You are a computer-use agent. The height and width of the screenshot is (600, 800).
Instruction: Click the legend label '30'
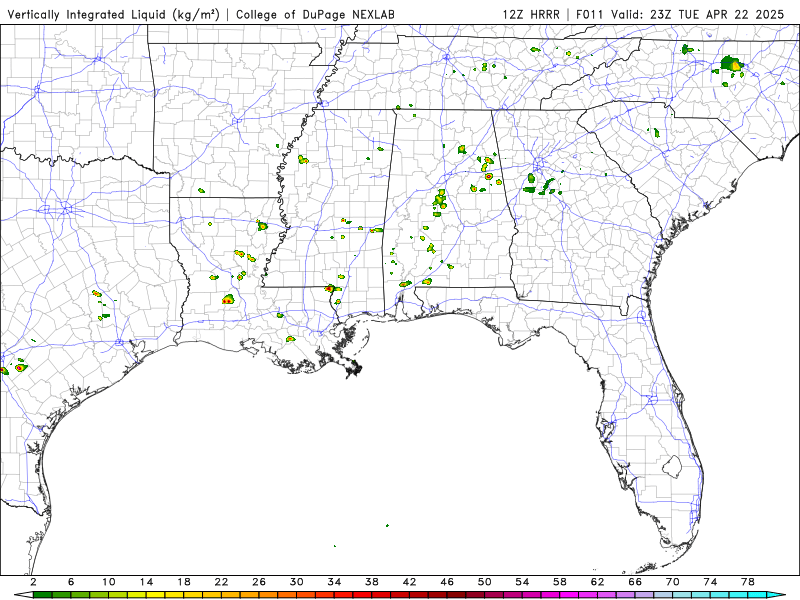(x=296, y=582)
